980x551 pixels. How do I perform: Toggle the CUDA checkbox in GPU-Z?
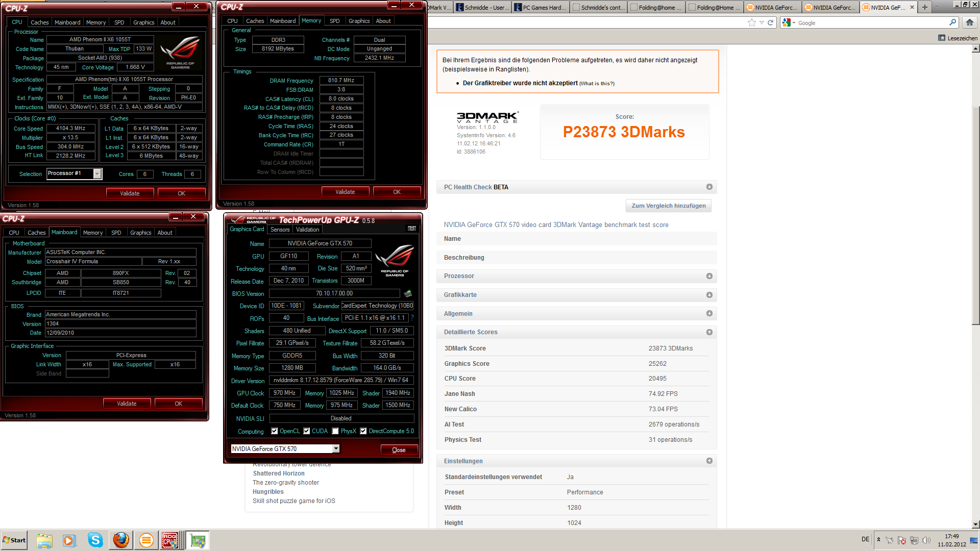click(307, 431)
